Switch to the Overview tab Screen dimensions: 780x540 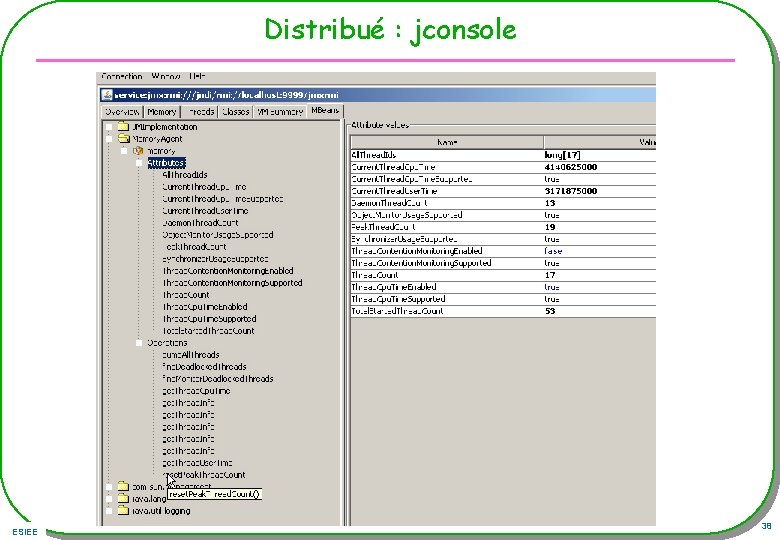[x=122, y=112]
